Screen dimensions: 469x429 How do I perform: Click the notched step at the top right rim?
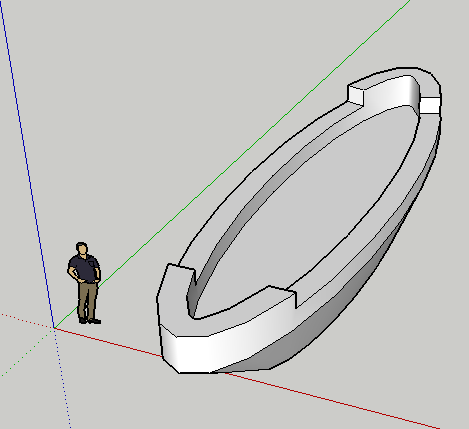tap(356, 94)
